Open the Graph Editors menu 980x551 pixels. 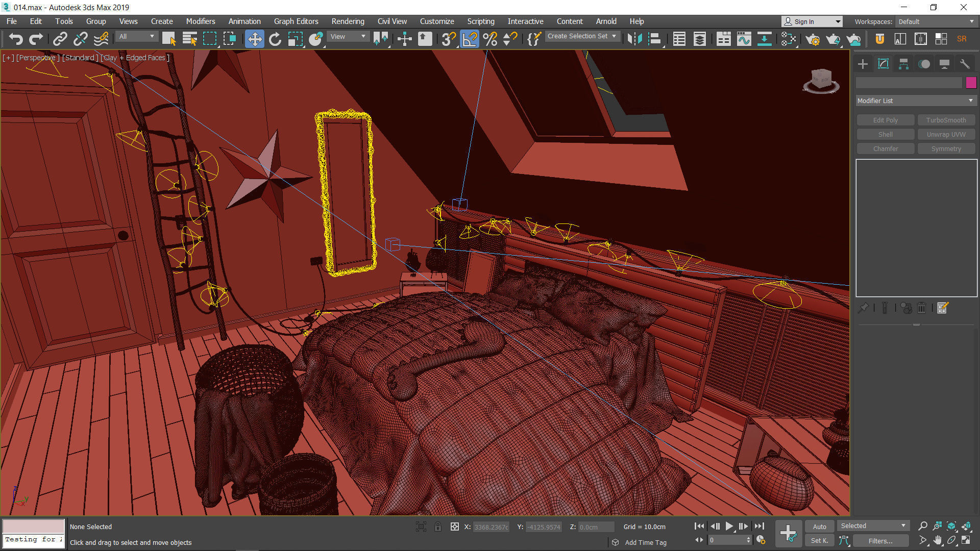(x=296, y=21)
